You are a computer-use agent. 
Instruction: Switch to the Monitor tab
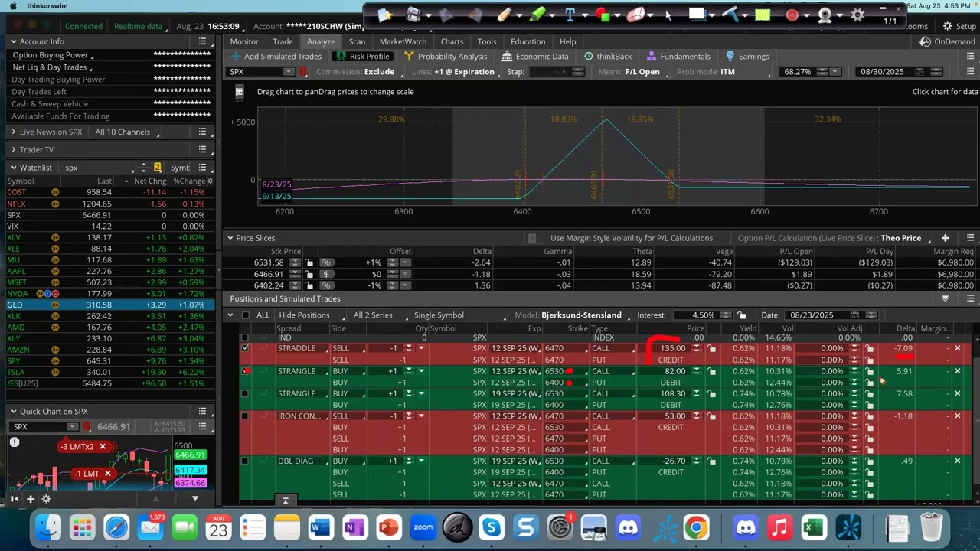(x=244, y=42)
